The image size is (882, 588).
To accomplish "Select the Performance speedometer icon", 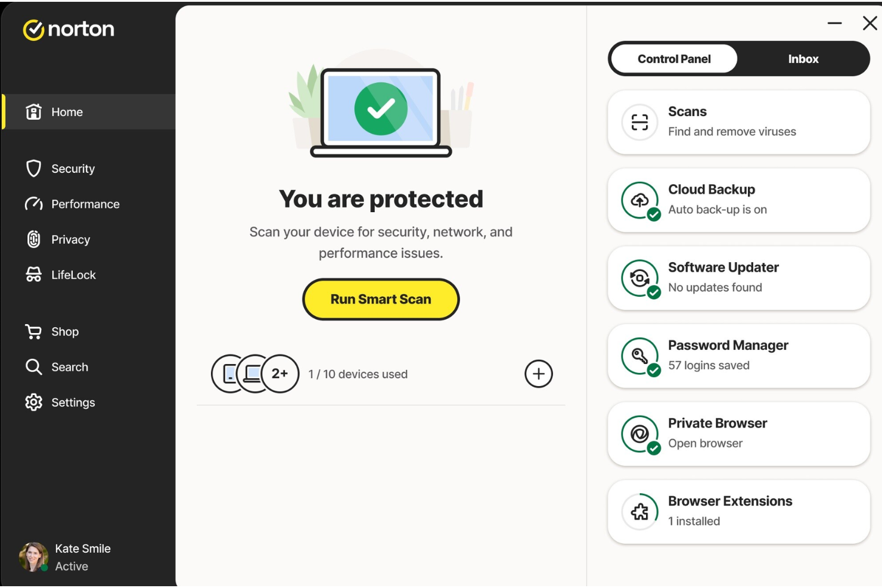I will tap(35, 204).
